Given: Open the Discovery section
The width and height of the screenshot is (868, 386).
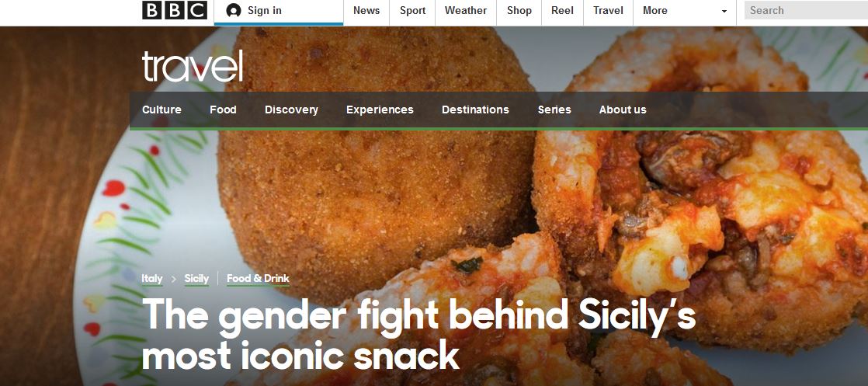Looking at the screenshot, I should tap(291, 110).
